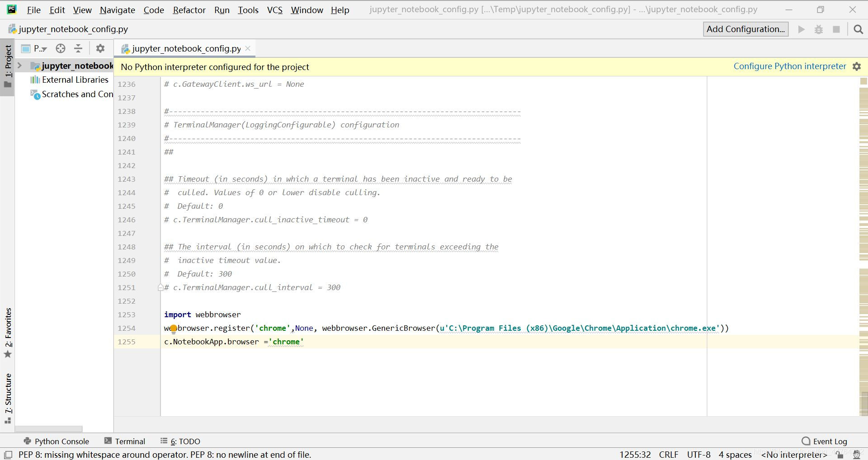Viewport: 868px width, 460px height.
Task: Open the Edit menu
Action: [57, 10]
